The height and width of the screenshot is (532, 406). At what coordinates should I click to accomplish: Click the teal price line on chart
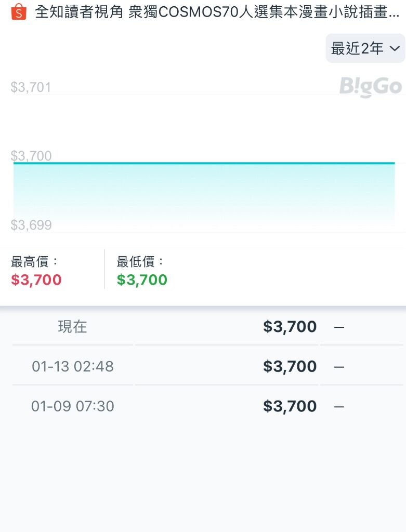(x=204, y=163)
